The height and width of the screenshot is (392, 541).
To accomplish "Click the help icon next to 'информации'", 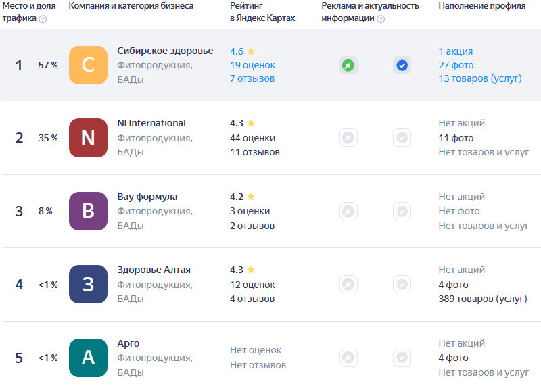I will pos(381,19).
